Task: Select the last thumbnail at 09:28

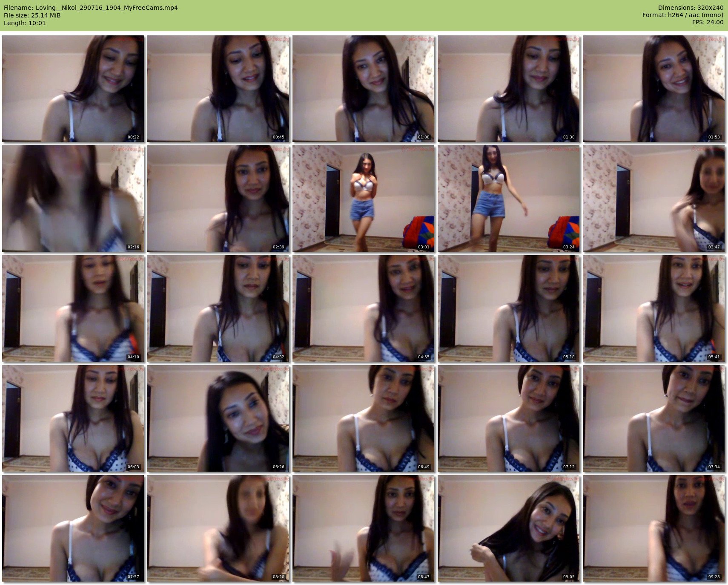Action: [653, 528]
